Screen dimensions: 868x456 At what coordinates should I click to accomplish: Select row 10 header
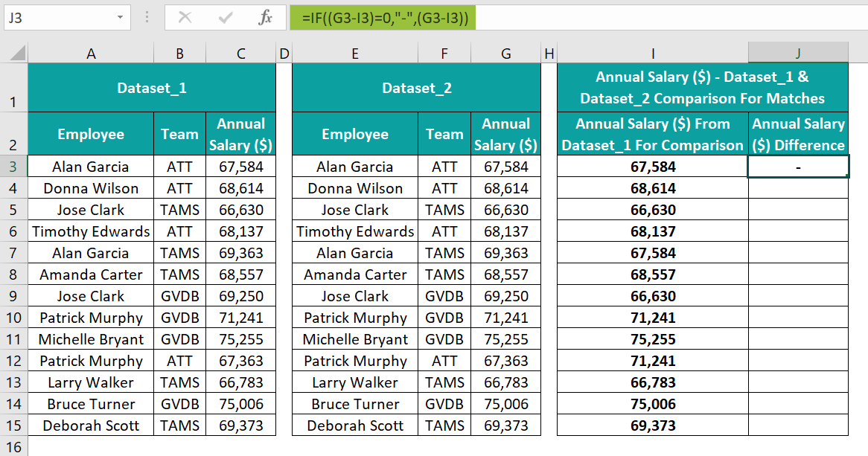(14, 318)
